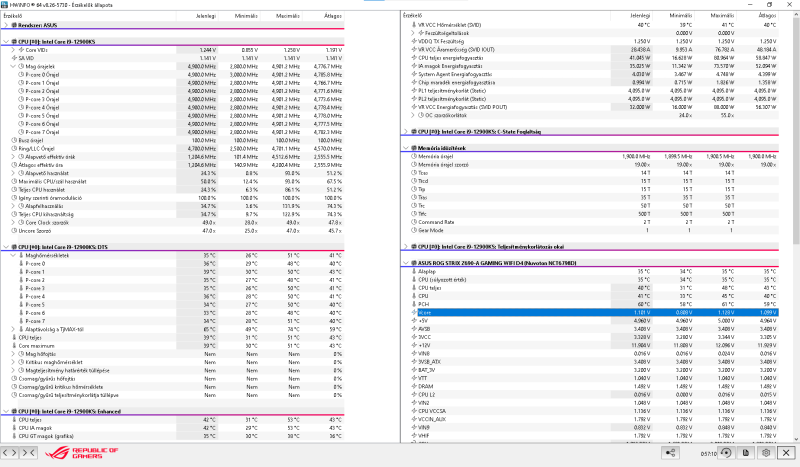
Task: Click the clock icon beside Memória órajel
Action: point(414,157)
